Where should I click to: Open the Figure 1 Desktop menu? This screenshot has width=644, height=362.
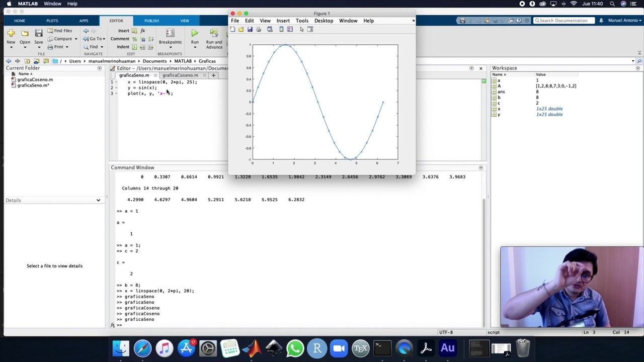coord(324,21)
